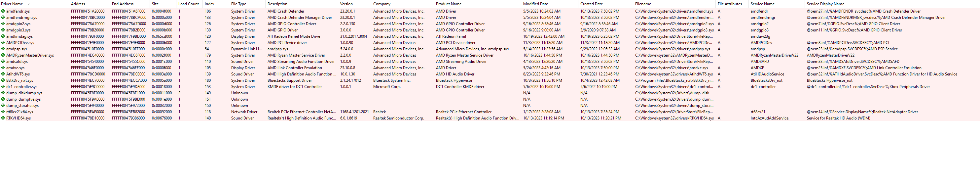Select the 'KMDF driver for DC1 Controller' description
The image size is (980, 188).
click(294, 87)
